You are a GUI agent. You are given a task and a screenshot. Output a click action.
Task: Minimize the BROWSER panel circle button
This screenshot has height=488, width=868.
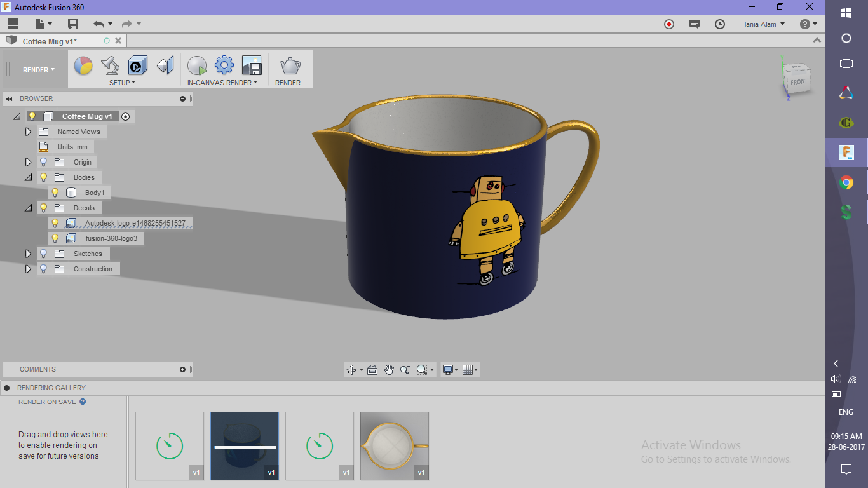pyautogui.click(x=183, y=99)
